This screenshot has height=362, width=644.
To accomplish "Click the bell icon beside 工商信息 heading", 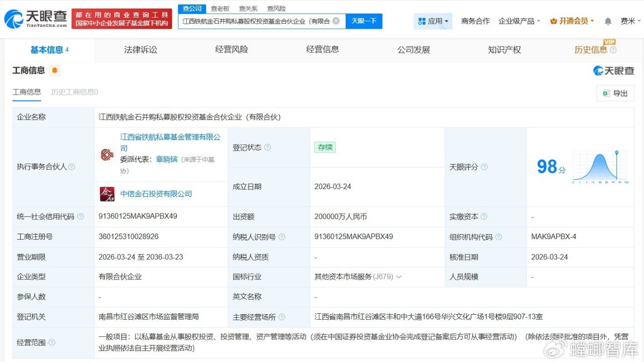I will tap(54, 70).
